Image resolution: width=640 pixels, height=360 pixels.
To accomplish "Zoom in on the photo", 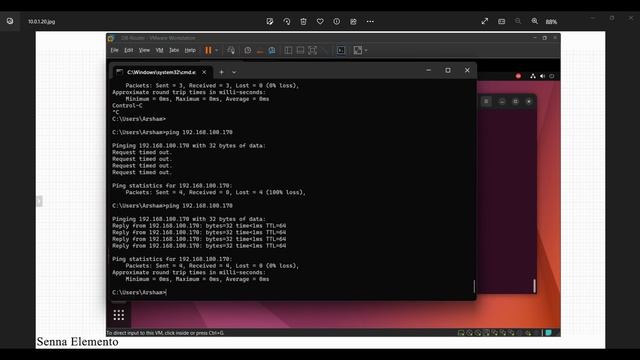I will click(534, 21).
